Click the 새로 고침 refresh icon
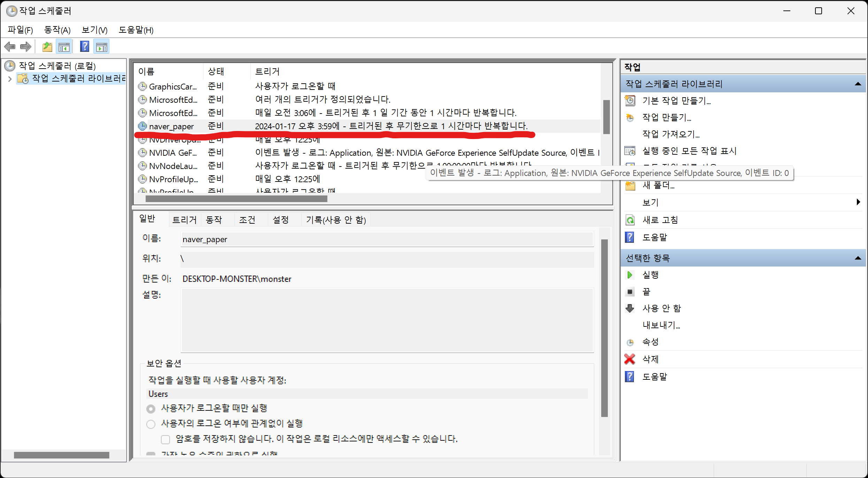The image size is (868, 478). [x=630, y=220]
